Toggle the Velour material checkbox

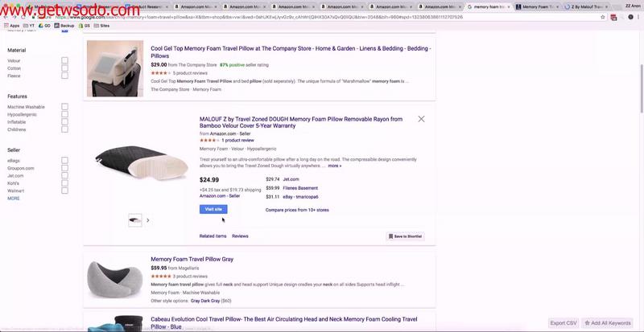[x=64, y=60]
